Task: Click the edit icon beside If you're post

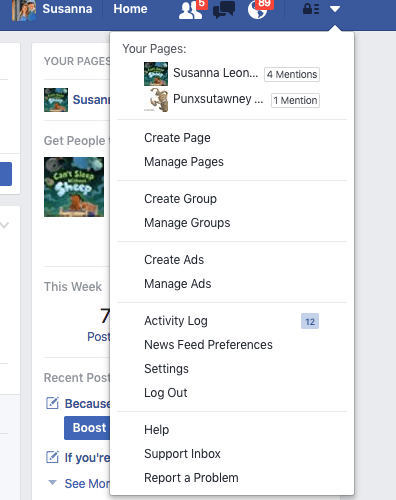Action: (x=52, y=457)
